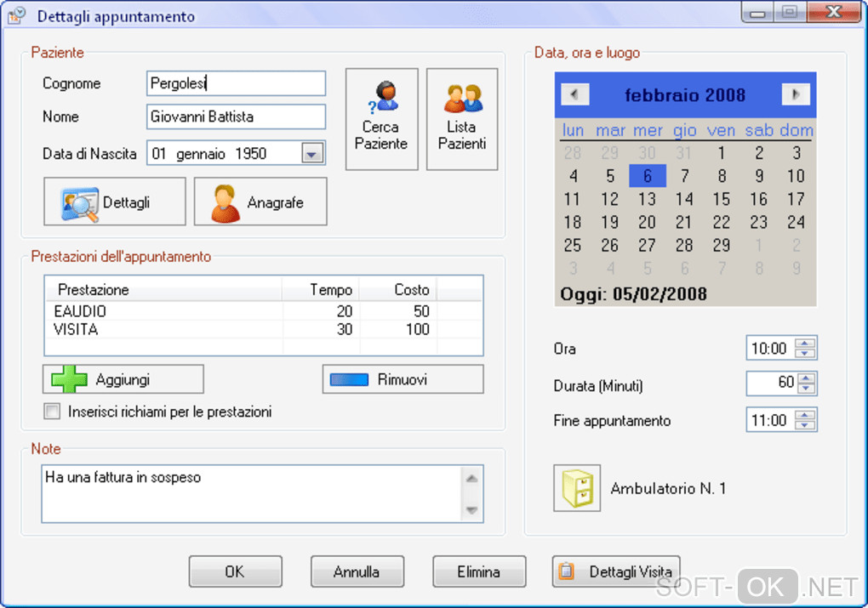Image resolution: width=868 pixels, height=608 pixels.
Task: Select day 1 of February in calendar
Action: tap(722, 153)
